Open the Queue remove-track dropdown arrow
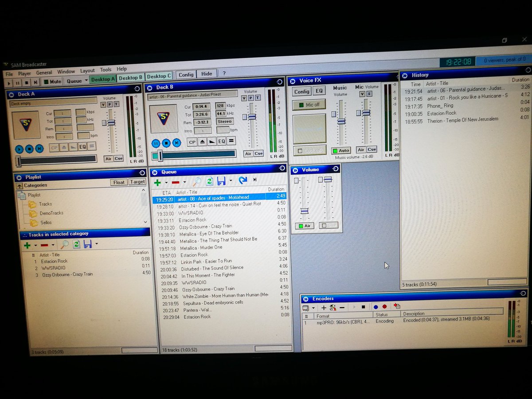Screen dimensions: 532x399 tap(184, 182)
